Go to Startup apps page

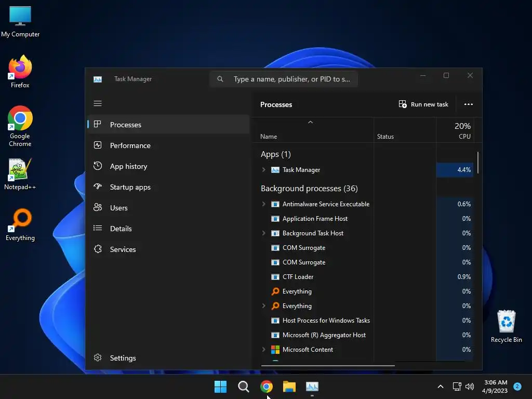coord(169,187)
